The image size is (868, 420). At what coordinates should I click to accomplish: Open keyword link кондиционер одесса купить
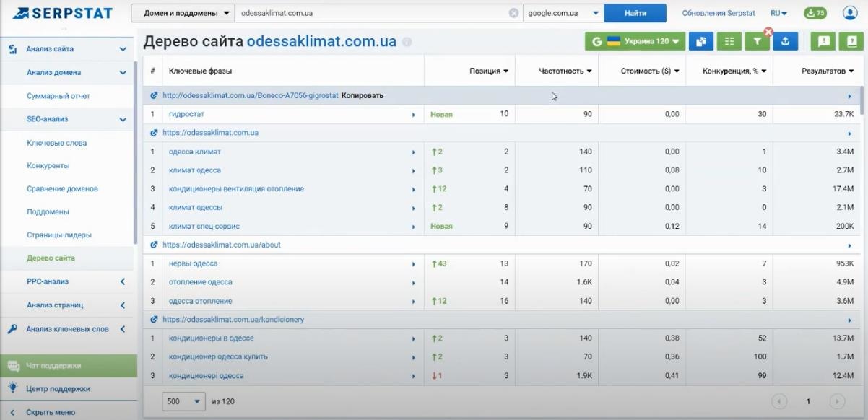pyautogui.click(x=218, y=356)
